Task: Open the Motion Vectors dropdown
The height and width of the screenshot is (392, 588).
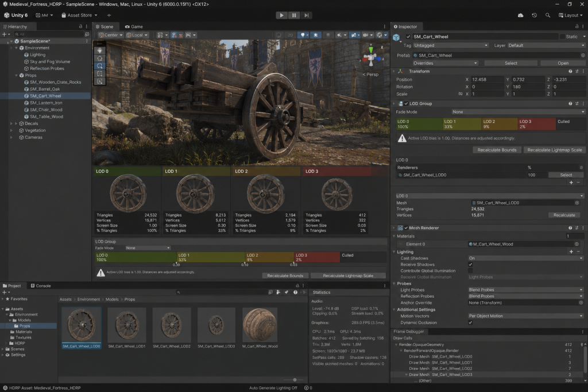Action: click(x=526, y=316)
